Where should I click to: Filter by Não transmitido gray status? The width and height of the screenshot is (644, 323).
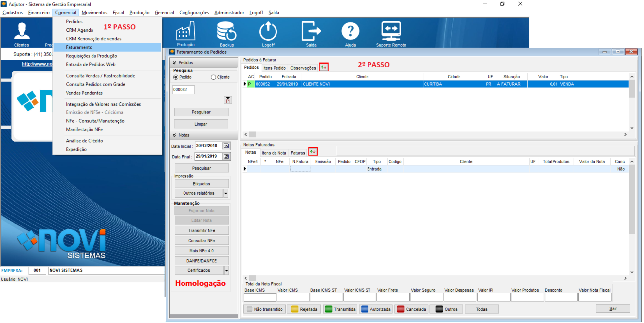click(x=264, y=309)
